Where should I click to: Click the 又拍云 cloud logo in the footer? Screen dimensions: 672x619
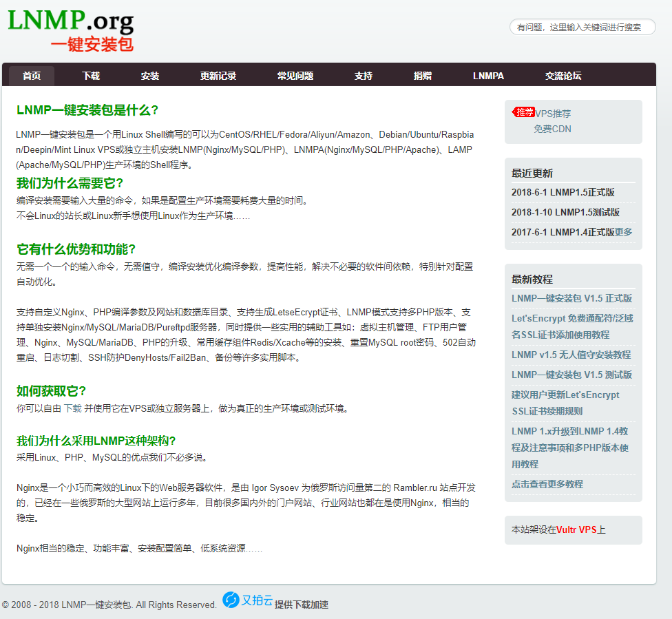pyautogui.click(x=248, y=600)
